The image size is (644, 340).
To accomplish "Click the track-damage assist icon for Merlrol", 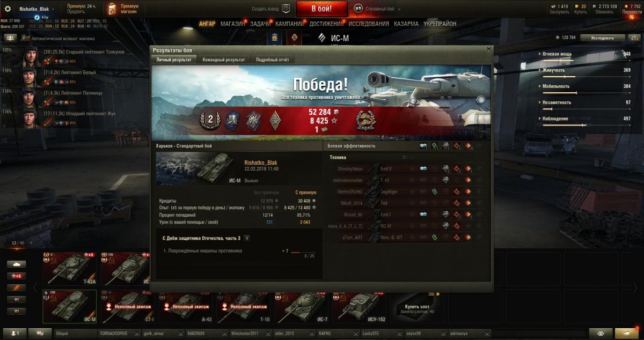I will tap(434, 191).
